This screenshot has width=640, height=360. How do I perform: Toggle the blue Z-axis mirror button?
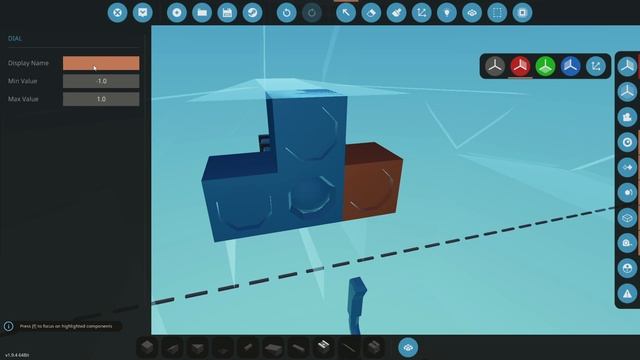pos(571,66)
